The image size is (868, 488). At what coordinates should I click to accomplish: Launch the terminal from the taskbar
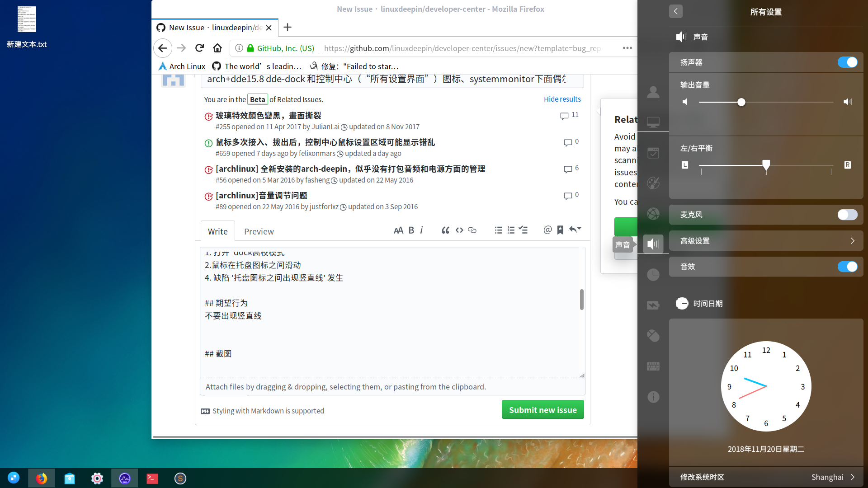tap(152, 478)
